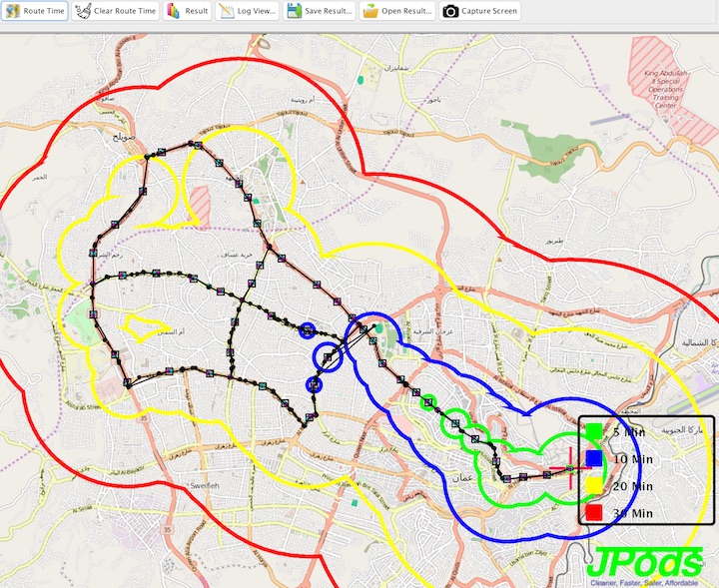
Task: Click the blue 10 Min legend swatch
Action: click(x=594, y=458)
